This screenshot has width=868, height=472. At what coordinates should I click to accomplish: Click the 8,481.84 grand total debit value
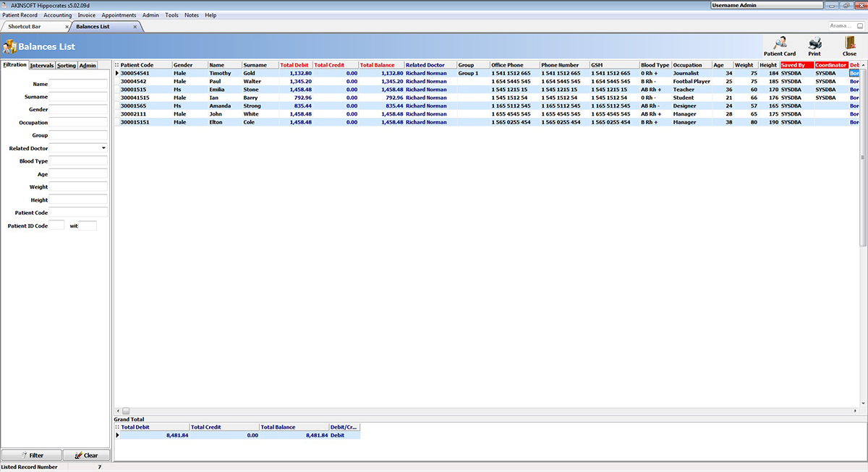[x=154, y=435]
